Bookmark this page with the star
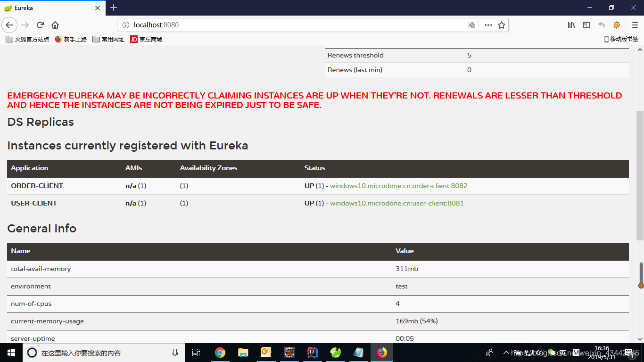 [502, 25]
